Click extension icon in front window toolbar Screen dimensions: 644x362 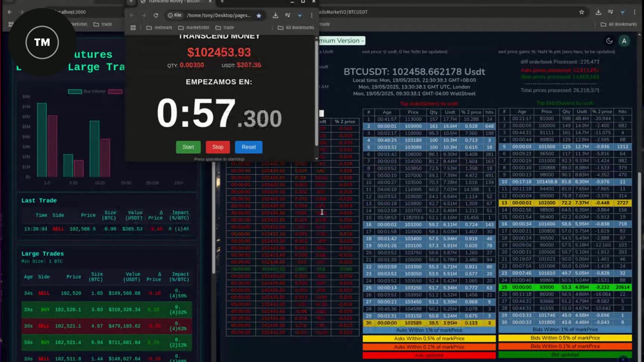coord(299,16)
